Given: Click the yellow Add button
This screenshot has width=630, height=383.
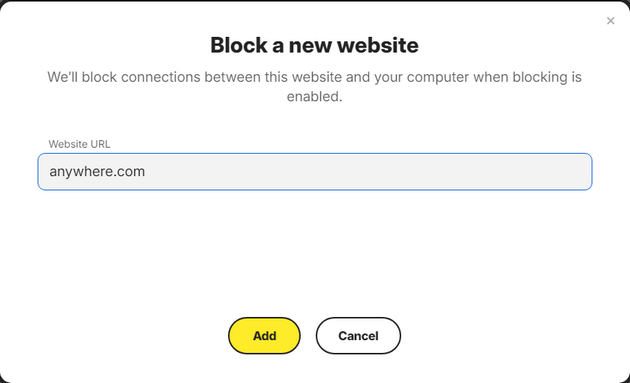Looking at the screenshot, I should tap(264, 336).
